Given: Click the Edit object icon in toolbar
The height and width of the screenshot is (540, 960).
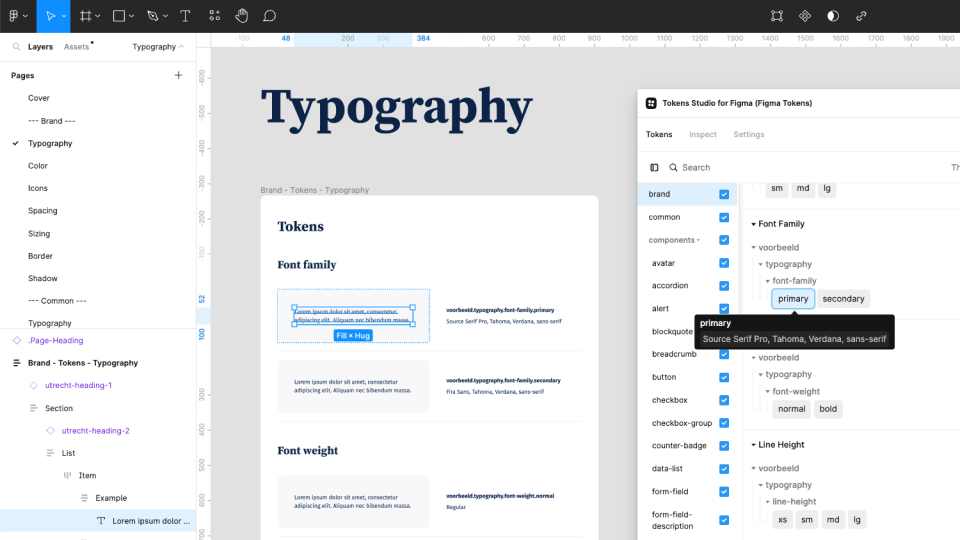Looking at the screenshot, I should point(777,16).
